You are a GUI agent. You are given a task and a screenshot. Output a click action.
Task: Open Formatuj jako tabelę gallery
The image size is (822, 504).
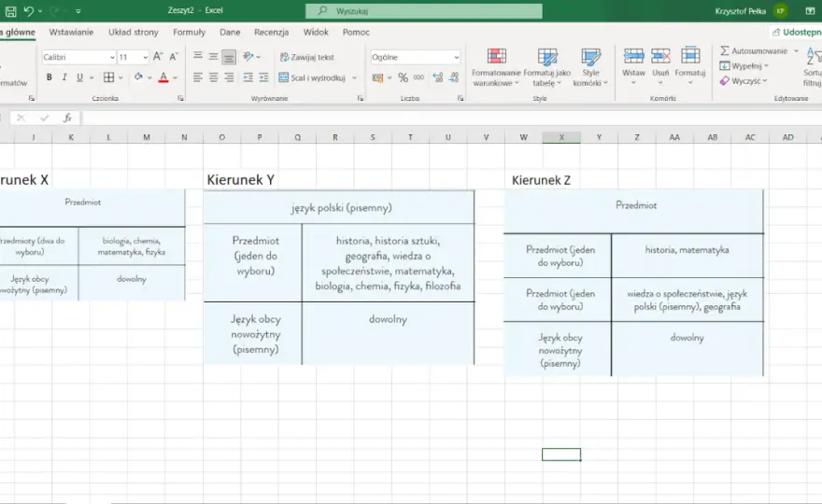546,67
